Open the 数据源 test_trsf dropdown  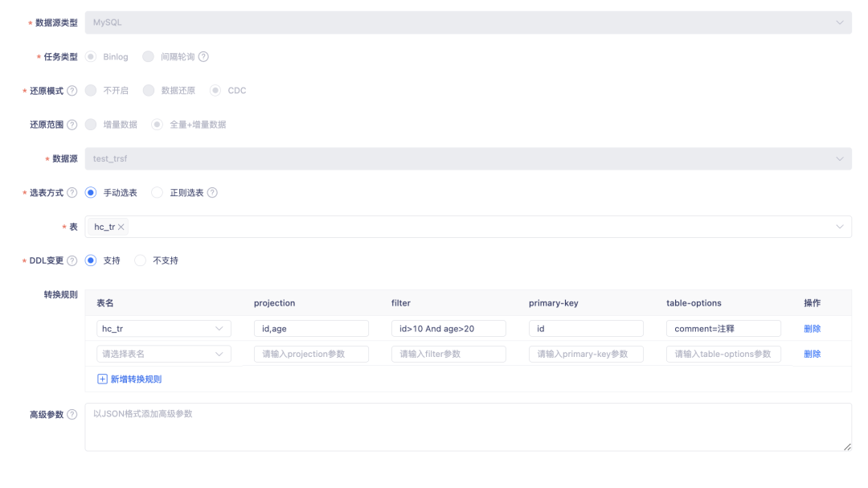click(x=469, y=159)
